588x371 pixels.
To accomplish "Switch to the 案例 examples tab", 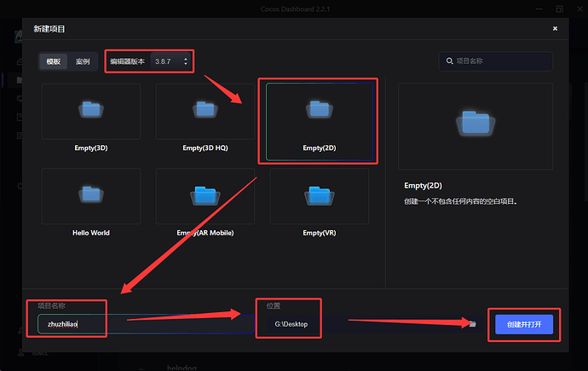I will [83, 61].
